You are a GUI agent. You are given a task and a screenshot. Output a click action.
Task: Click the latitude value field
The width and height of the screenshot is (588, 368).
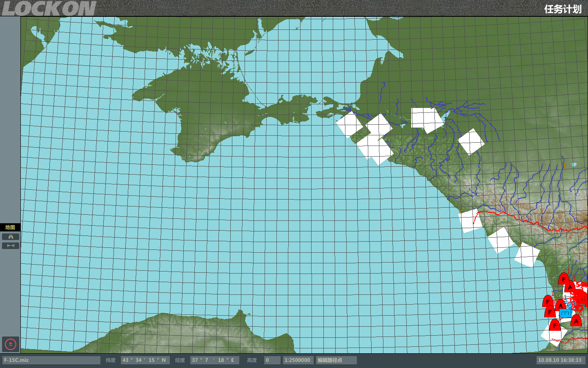click(145, 360)
